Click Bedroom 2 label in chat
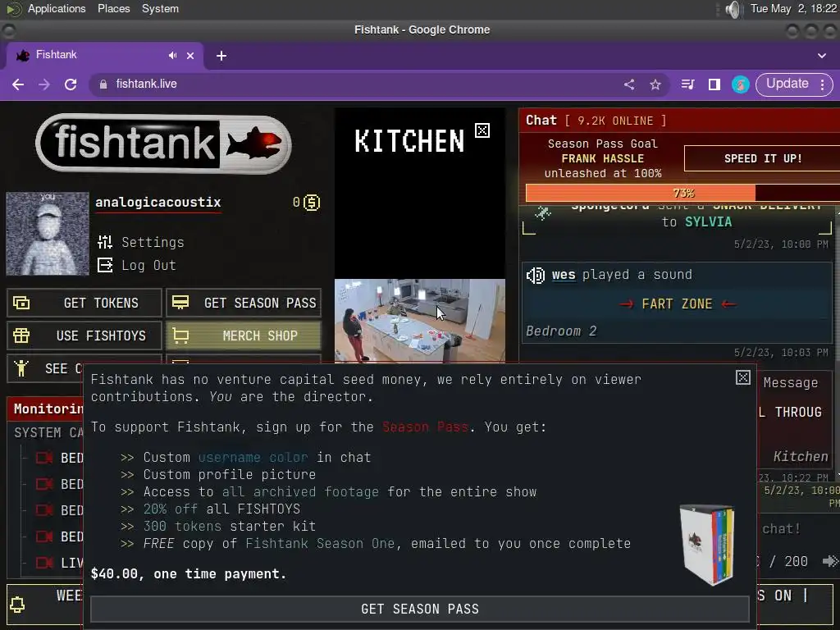 (x=561, y=331)
